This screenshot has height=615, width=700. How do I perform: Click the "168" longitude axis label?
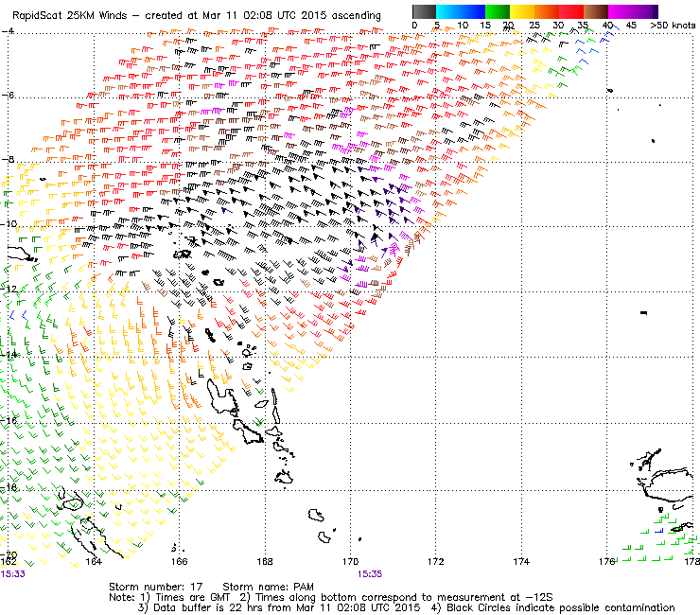coord(265,562)
